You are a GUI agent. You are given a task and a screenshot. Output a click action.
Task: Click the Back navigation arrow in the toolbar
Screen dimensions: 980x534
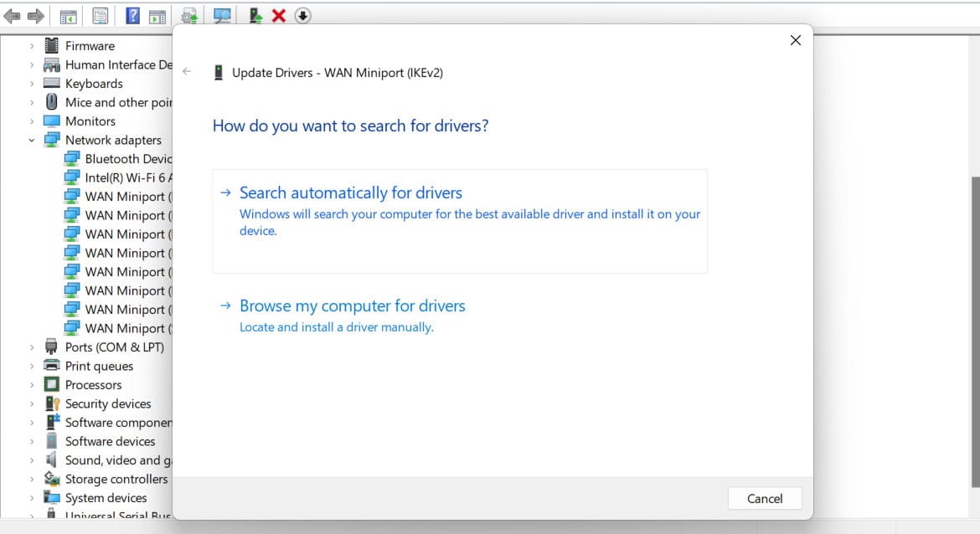coord(10,14)
